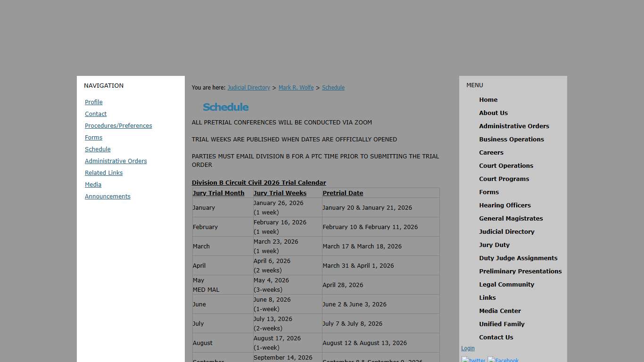Check the Announcements page

click(x=107, y=196)
